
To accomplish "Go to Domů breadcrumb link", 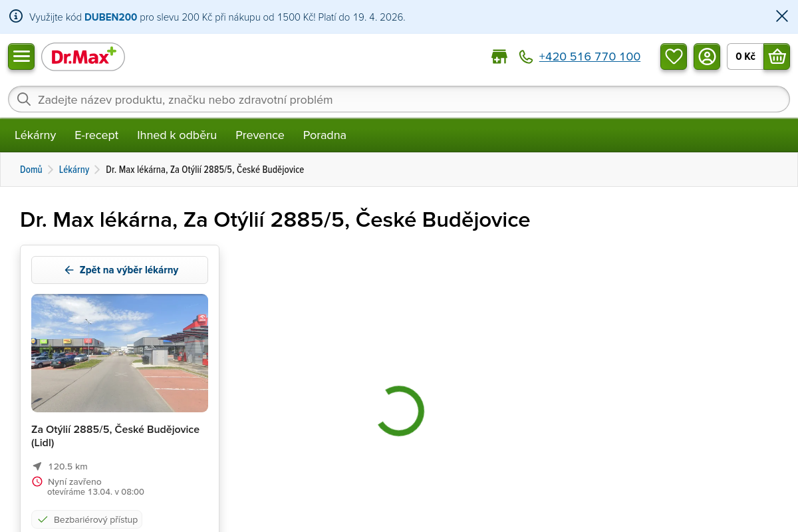I will [31, 170].
